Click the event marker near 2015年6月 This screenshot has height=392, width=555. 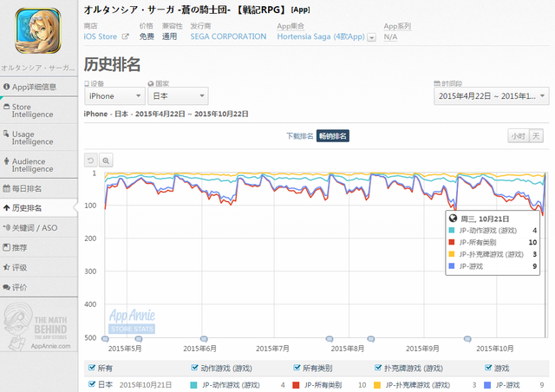[204, 339]
